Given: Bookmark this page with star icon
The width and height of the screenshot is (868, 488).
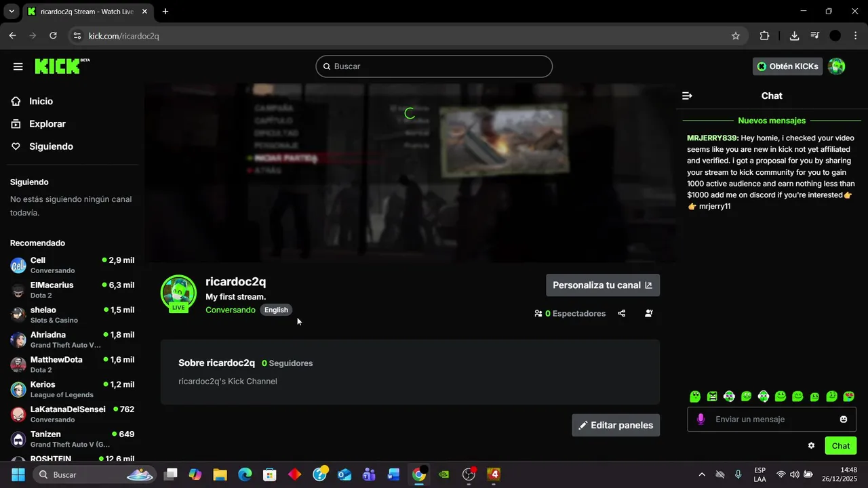Looking at the screenshot, I should [736, 36].
